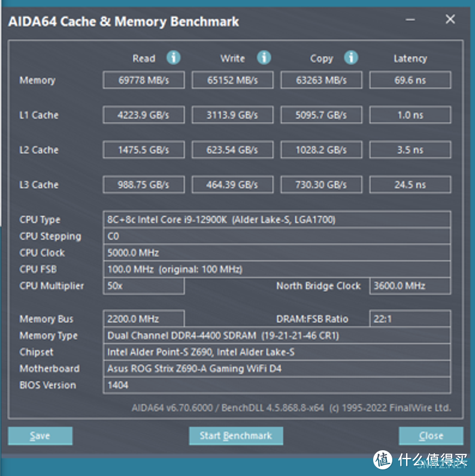Click the CPU Multiplier label
Screen dimensions: 475x476
52,286
